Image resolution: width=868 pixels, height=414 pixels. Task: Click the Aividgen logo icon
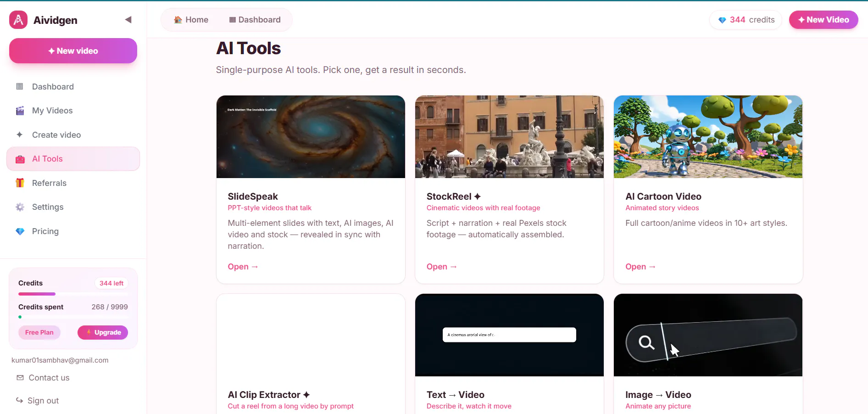point(18,20)
